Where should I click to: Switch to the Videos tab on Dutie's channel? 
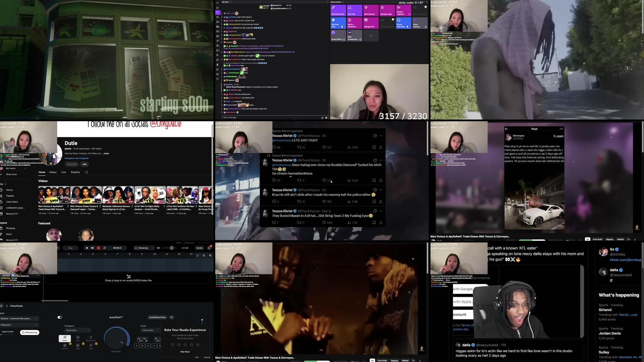tap(52, 172)
